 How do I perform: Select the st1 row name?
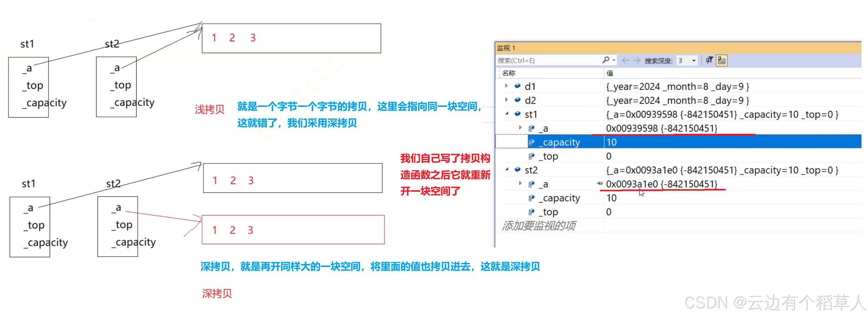531,115
